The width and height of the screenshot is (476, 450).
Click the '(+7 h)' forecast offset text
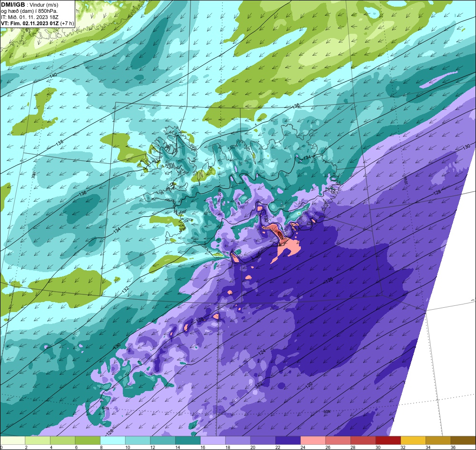coord(67,23)
